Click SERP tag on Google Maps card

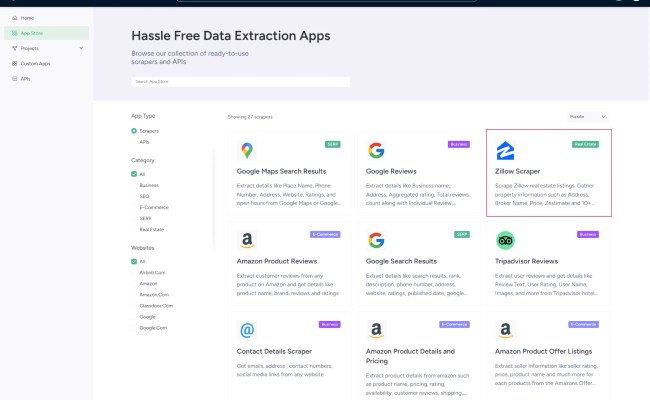[333, 144]
